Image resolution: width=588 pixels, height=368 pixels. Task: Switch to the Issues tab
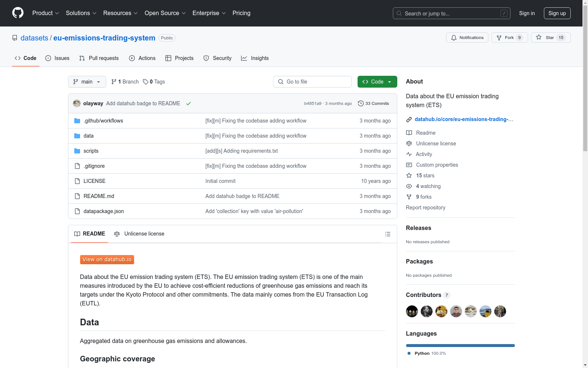[57, 58]
